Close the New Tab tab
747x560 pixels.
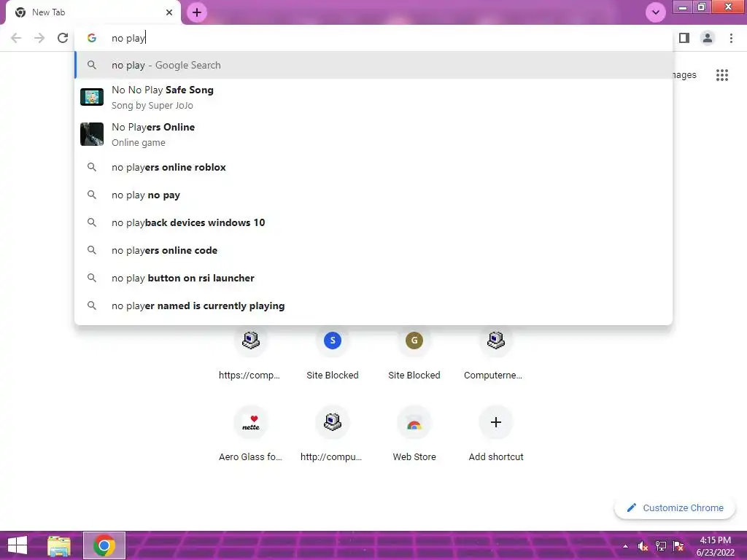(x=169, y=12)
